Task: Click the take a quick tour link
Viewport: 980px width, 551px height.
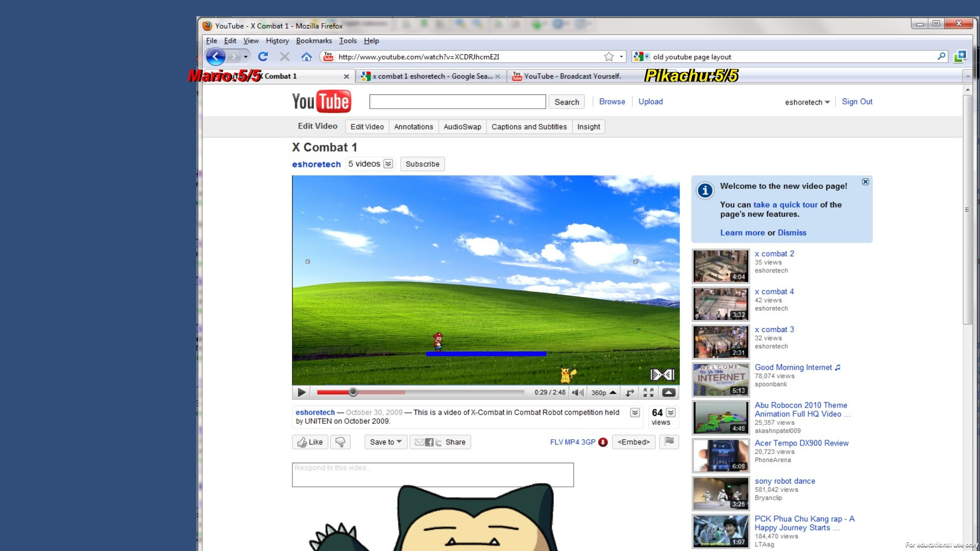Action: [x=785, y=205]
